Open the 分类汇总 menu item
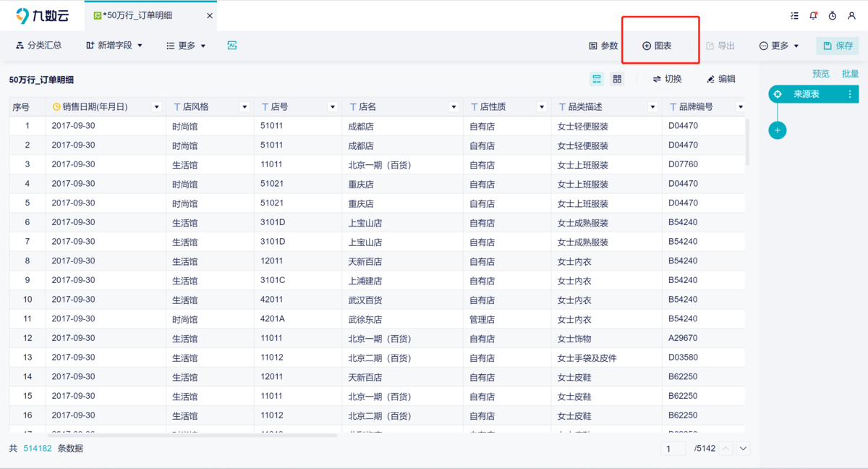Image resolution: width=868 pixels, height=469 pixels. click(38, 46)
